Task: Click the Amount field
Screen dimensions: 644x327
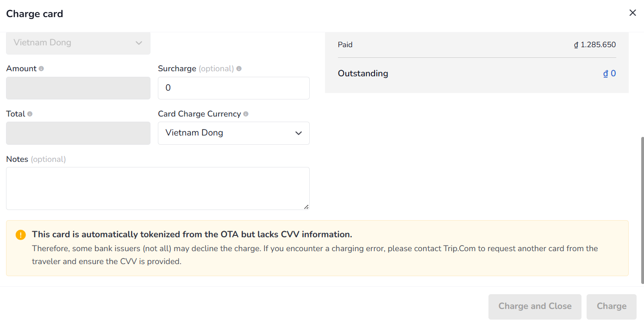Action: [78, 88]
